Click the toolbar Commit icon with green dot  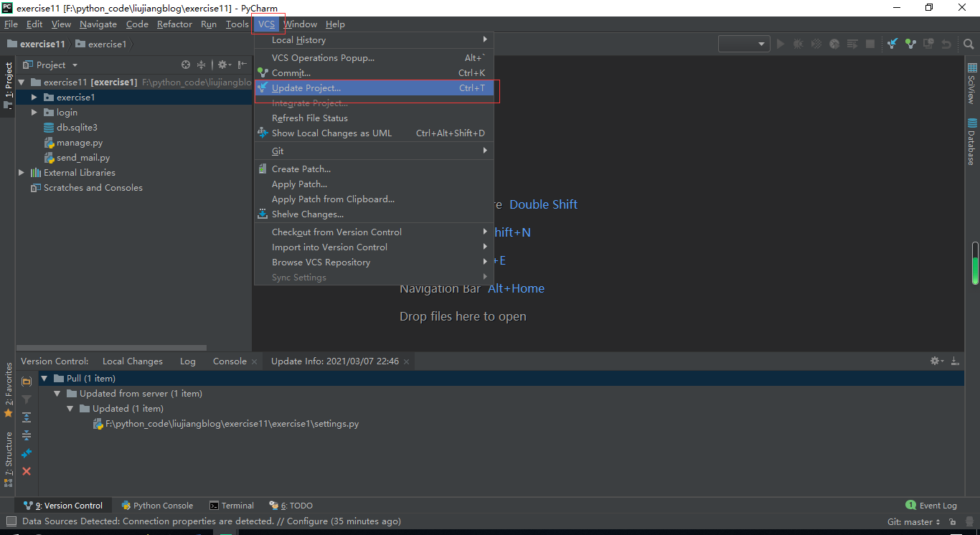[910, 44]
